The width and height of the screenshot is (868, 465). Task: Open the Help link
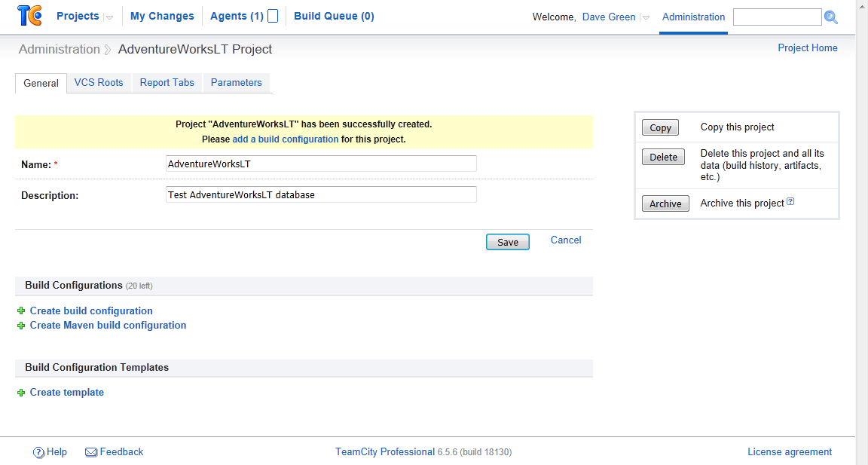(x=57, y=452)
